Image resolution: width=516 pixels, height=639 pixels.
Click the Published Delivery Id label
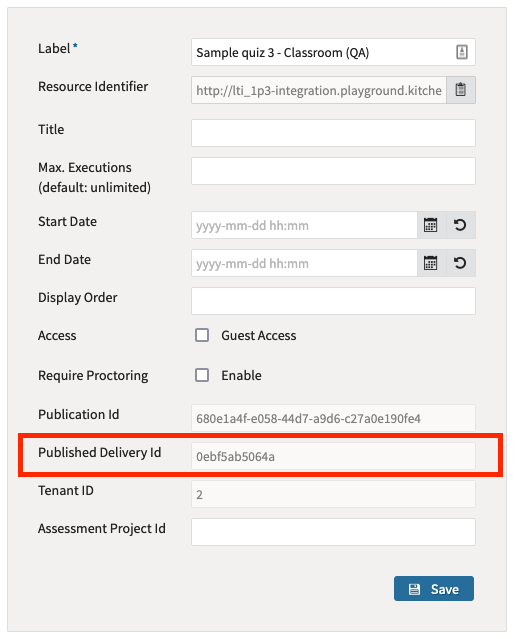pos(99,453)
